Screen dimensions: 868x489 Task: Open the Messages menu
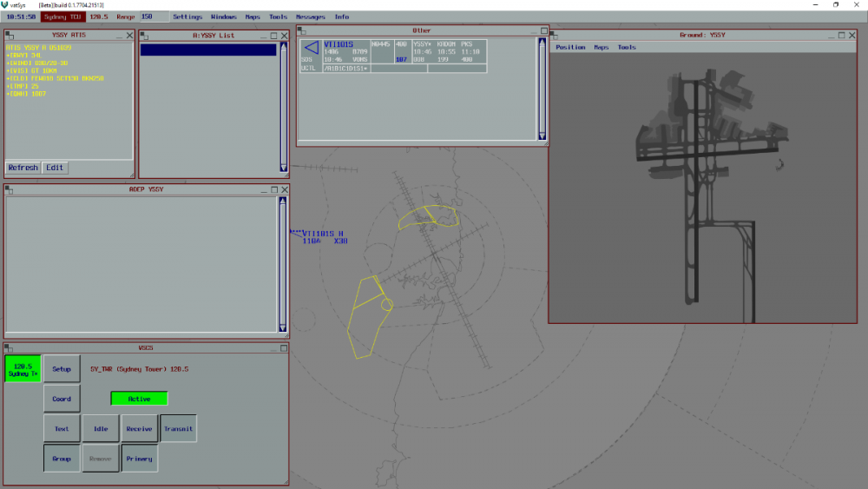(310, 17)
